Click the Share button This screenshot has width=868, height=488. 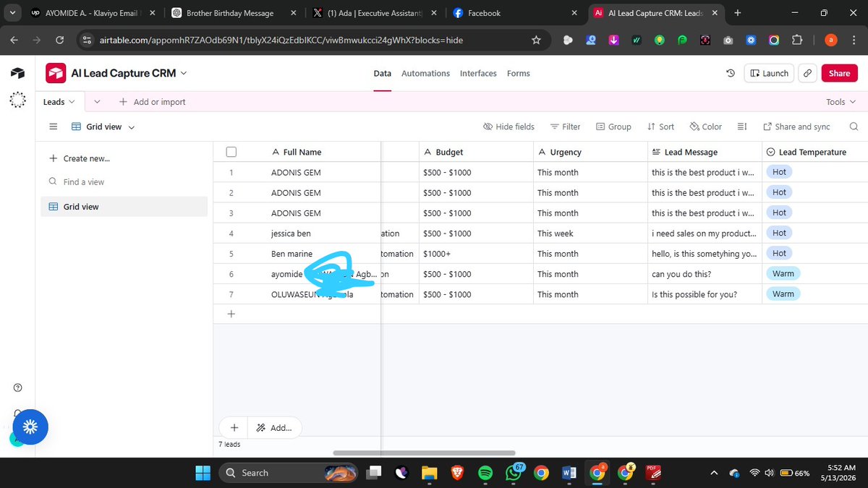(839, 74)
